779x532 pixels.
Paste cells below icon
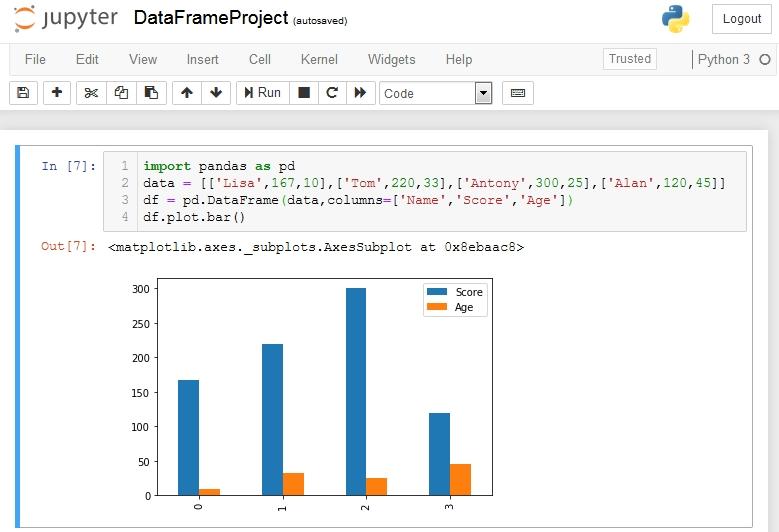tap(151, 93)
